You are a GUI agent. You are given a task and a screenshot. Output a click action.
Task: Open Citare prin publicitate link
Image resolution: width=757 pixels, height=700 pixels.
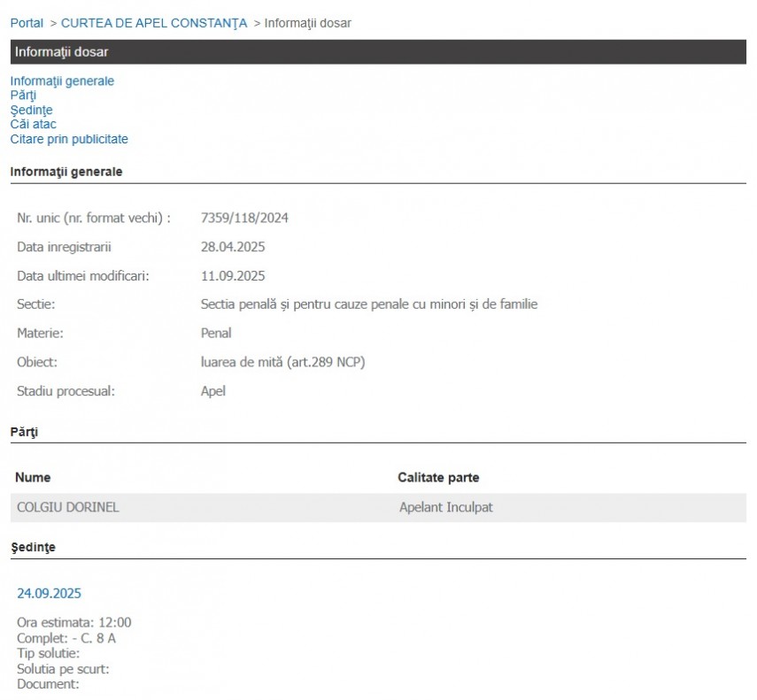[69, 139]
